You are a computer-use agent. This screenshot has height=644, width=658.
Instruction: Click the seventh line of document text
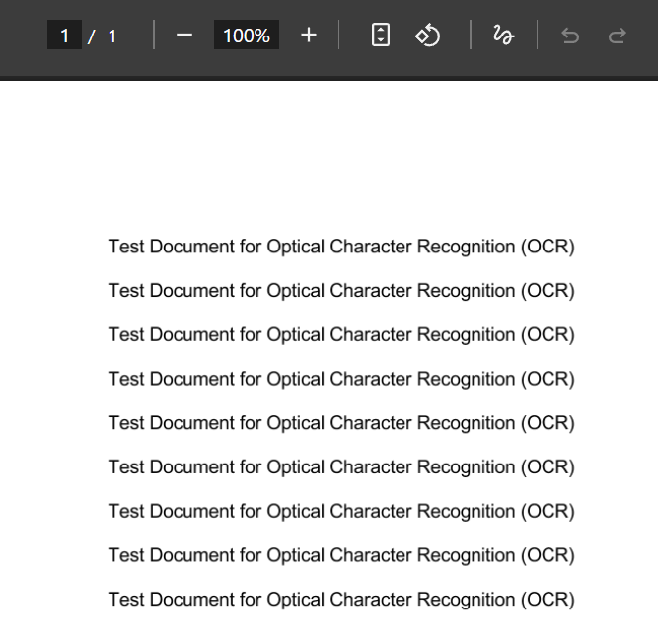coord(340,511)
